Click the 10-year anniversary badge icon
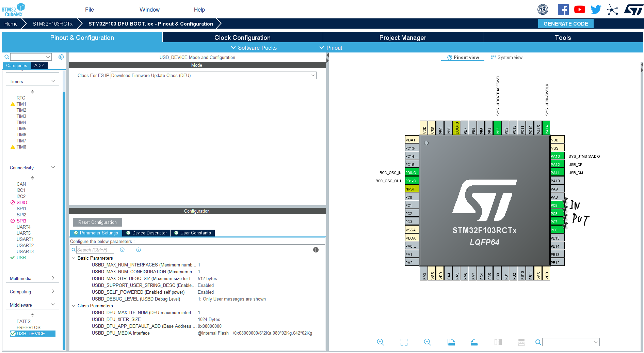The width and height of the screenshot is (644, 353). [x=543, y=10]
